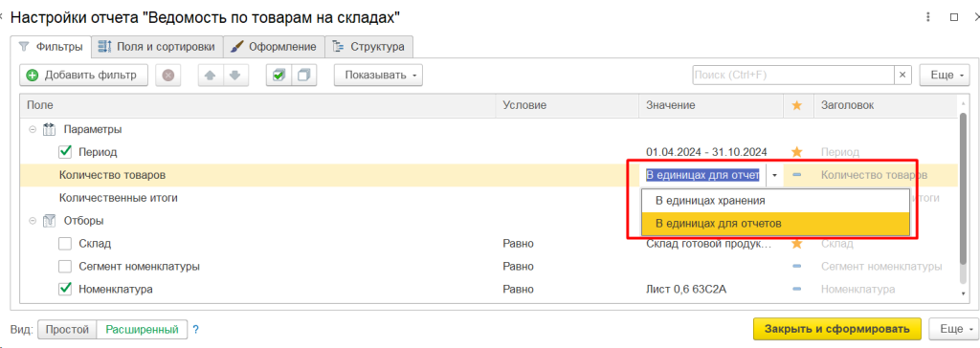Click the star column header icon
Image resolution: width=980 pixels, height=348 pixels.
[x=796, y=105]
